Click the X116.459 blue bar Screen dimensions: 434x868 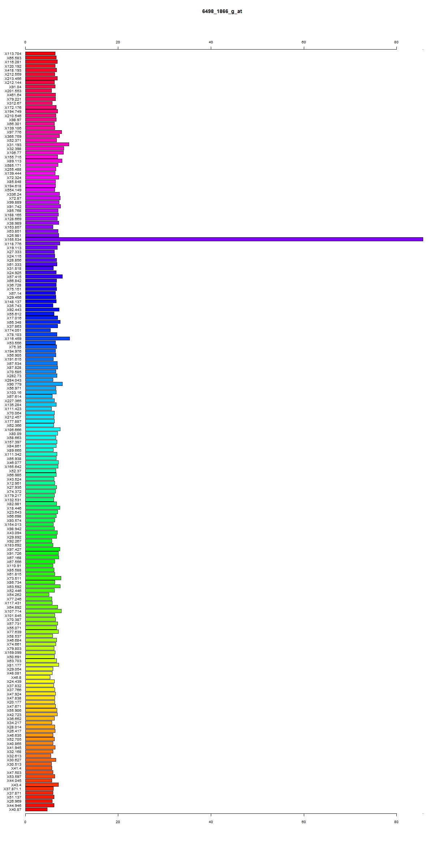pyautogui.click(x=47, y=338)
